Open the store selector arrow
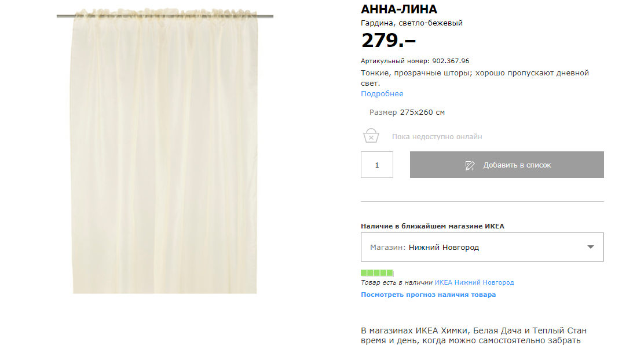 coord(591,247)
